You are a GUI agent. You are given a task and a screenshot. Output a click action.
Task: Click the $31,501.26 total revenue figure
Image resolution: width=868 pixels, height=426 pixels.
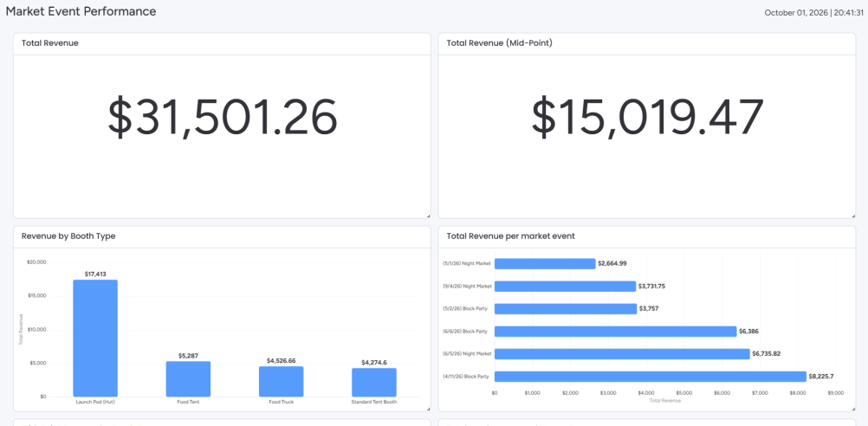coord(222,117)
